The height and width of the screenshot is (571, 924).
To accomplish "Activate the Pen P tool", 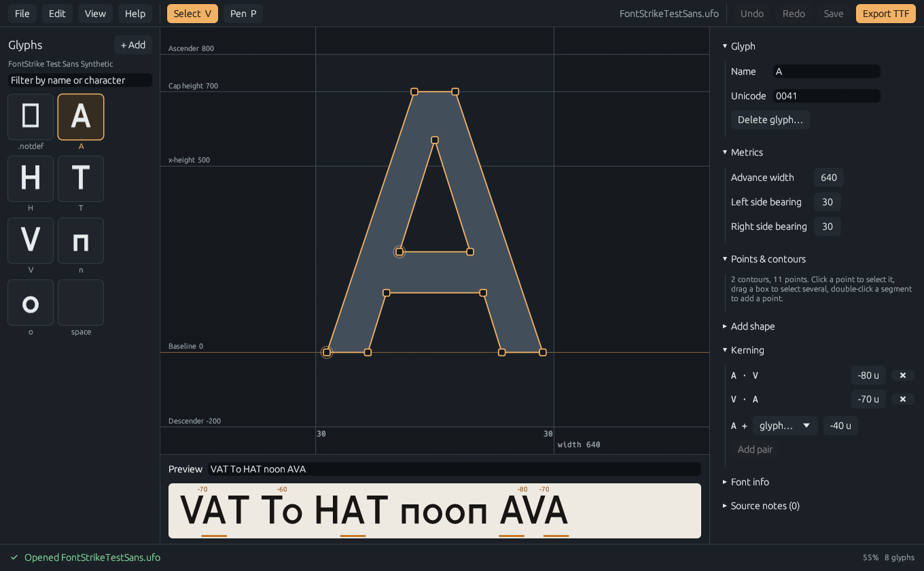I will click(243, 14).
